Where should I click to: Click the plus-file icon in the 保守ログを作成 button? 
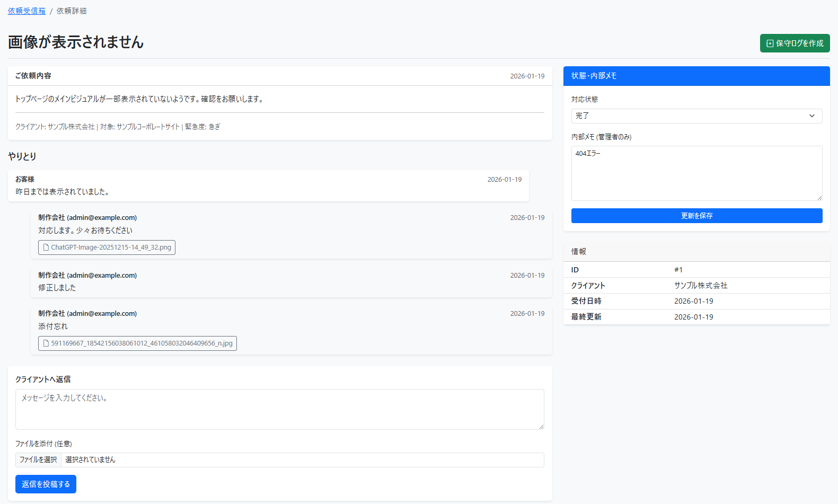(x=770, y=43)
